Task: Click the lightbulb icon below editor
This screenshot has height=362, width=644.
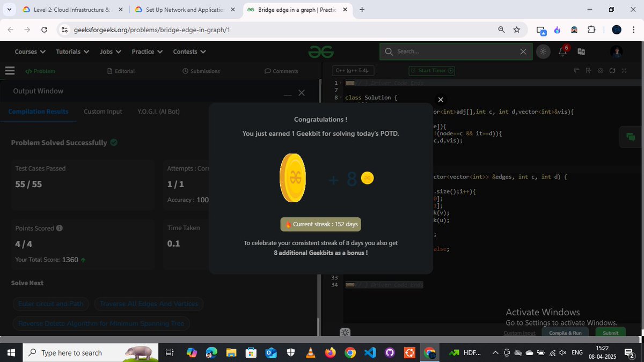Action: point(345,333)
